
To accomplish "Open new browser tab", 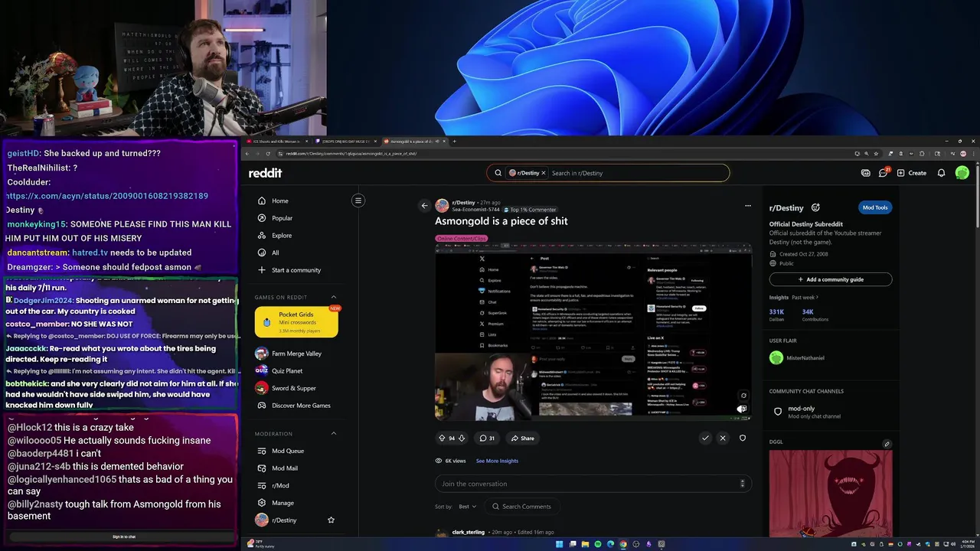I will [x=454, y=141].
